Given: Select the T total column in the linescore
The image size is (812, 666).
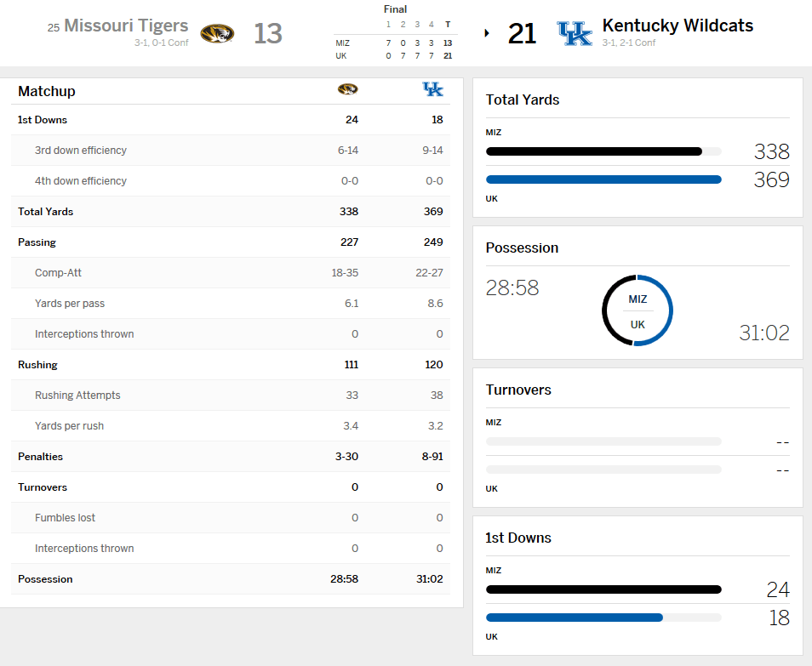Looking at the screenshot, I should [447, 24].
